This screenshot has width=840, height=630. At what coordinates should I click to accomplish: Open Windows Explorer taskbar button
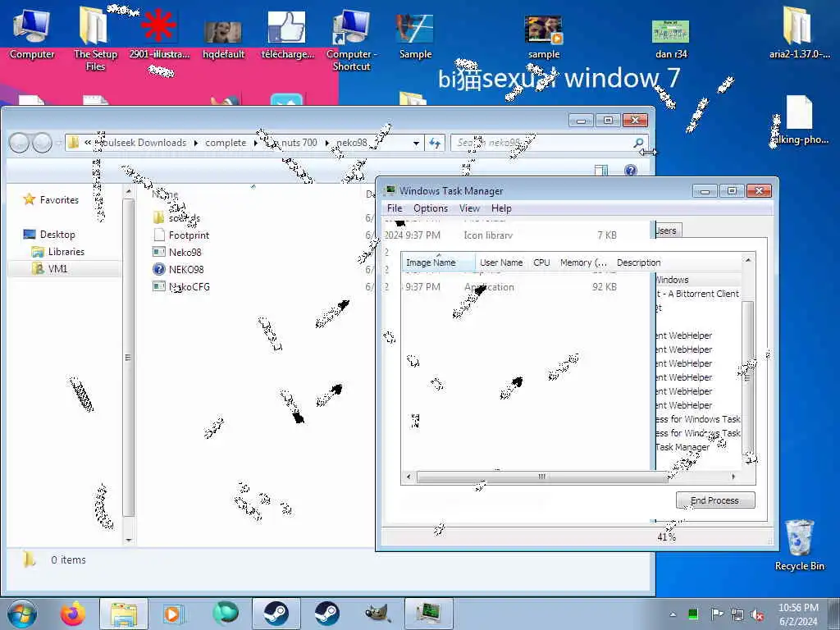point(124,614)
